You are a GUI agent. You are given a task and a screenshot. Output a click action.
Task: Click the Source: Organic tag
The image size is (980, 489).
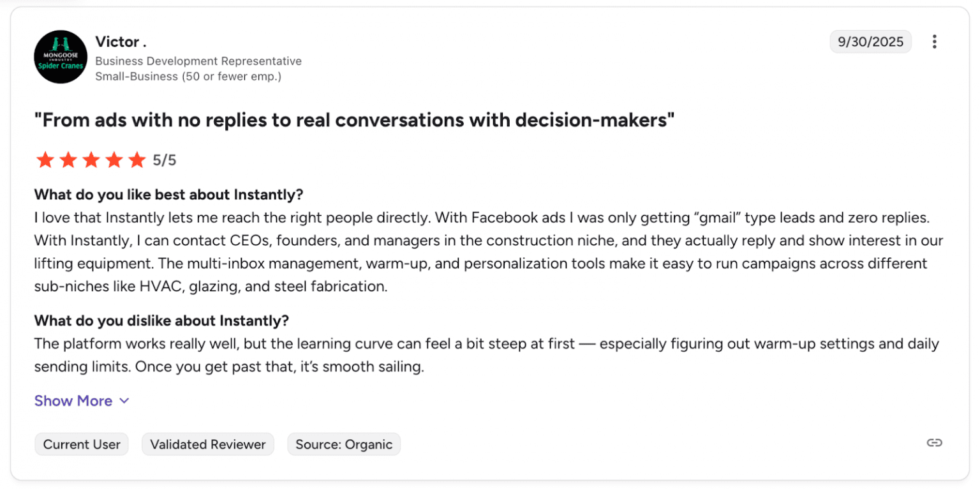(x=344, y=444)
